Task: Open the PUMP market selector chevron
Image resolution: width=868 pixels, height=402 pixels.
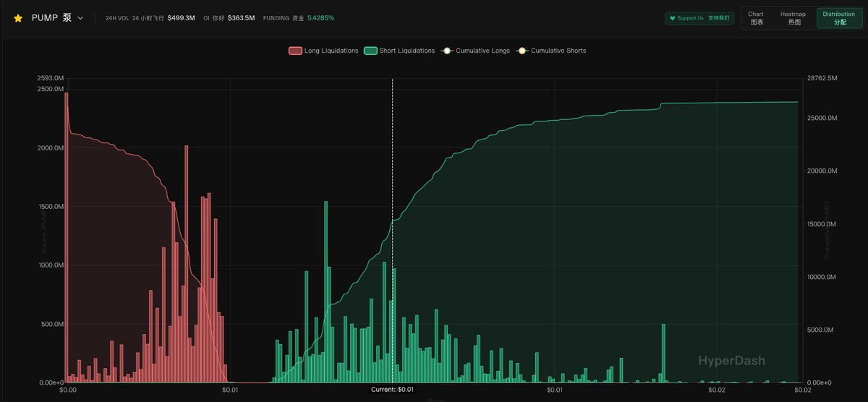Action: coord(80,18)
